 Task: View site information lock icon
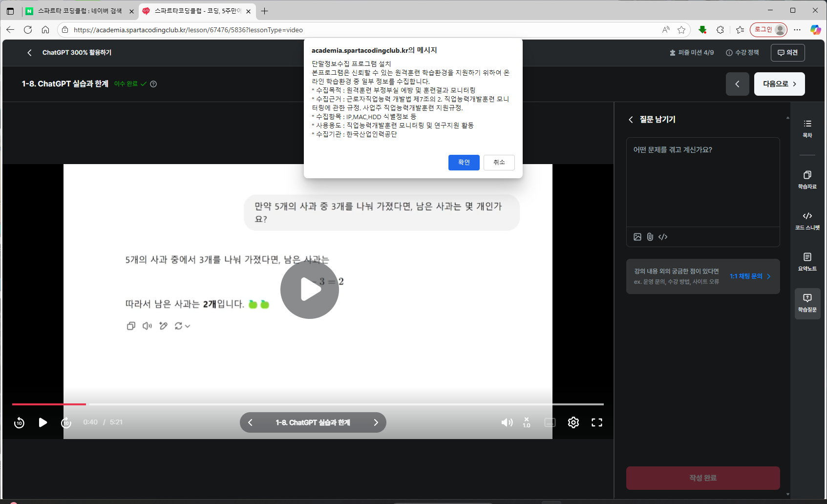(x=65, y=30)
